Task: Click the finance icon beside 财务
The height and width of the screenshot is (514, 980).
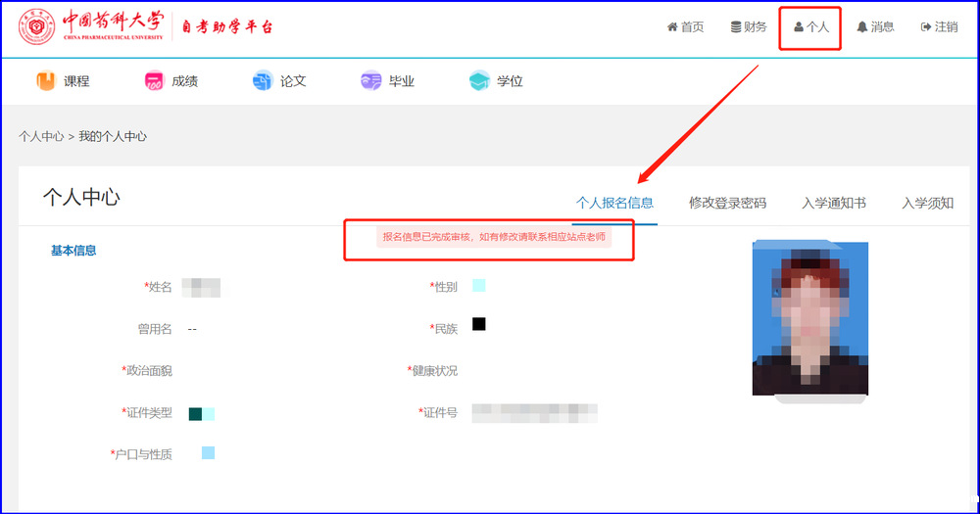Action: click(x=736, y=27)
